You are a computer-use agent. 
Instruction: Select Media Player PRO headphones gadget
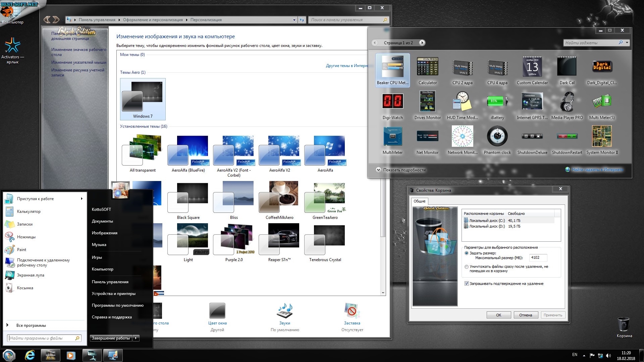tap(567, 101)
